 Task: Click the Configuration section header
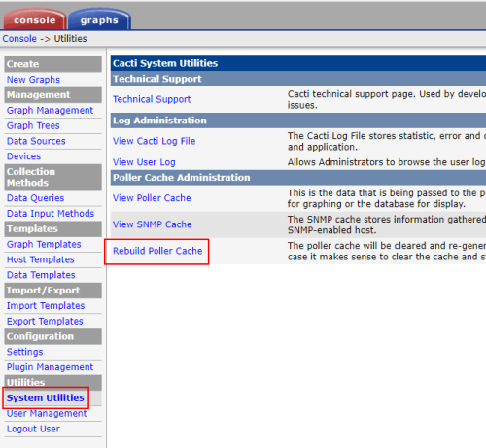53,336
